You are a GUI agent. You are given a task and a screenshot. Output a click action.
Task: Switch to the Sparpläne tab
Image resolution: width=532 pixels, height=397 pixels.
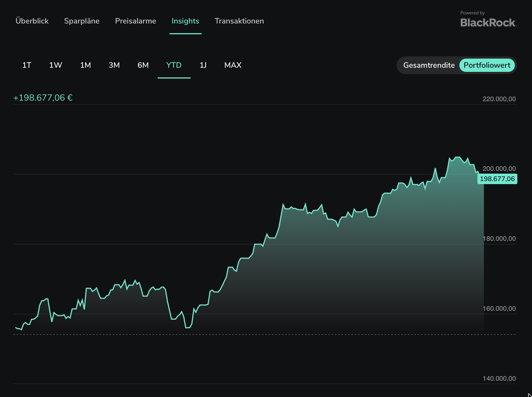[82, 21]
